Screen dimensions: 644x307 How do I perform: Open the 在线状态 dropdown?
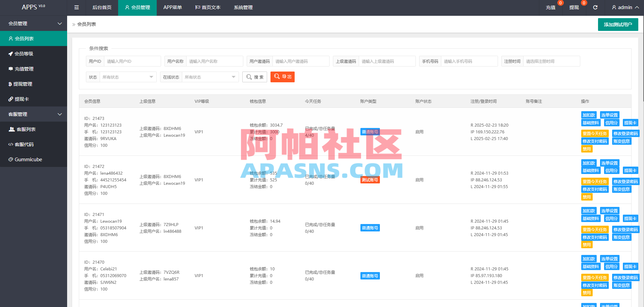(x=210, y=77)
